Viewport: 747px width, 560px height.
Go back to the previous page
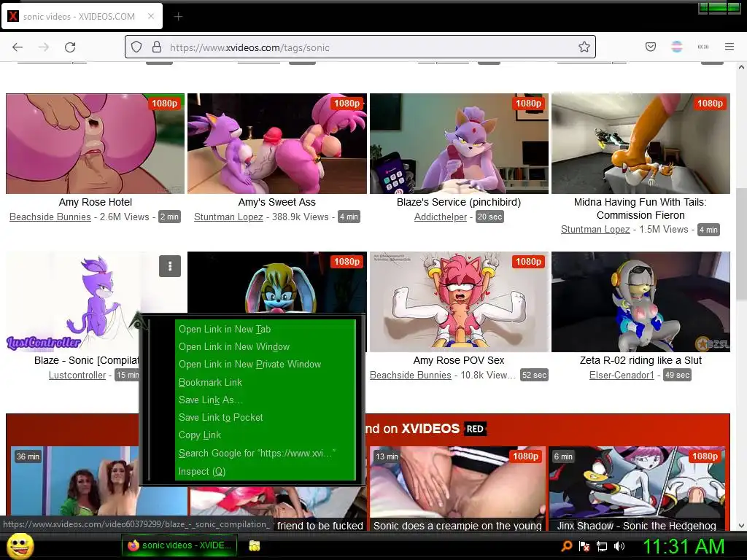pos(18,47)
